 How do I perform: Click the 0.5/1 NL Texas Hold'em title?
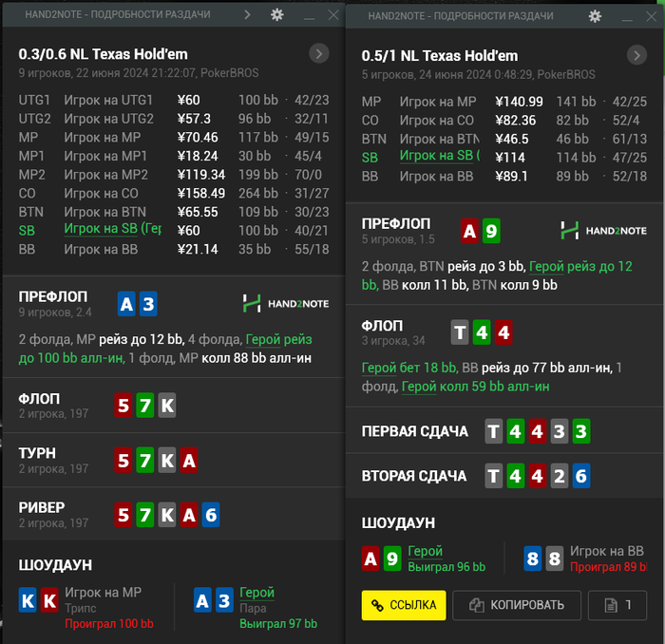pyautogui.click(x=439, y=56)
